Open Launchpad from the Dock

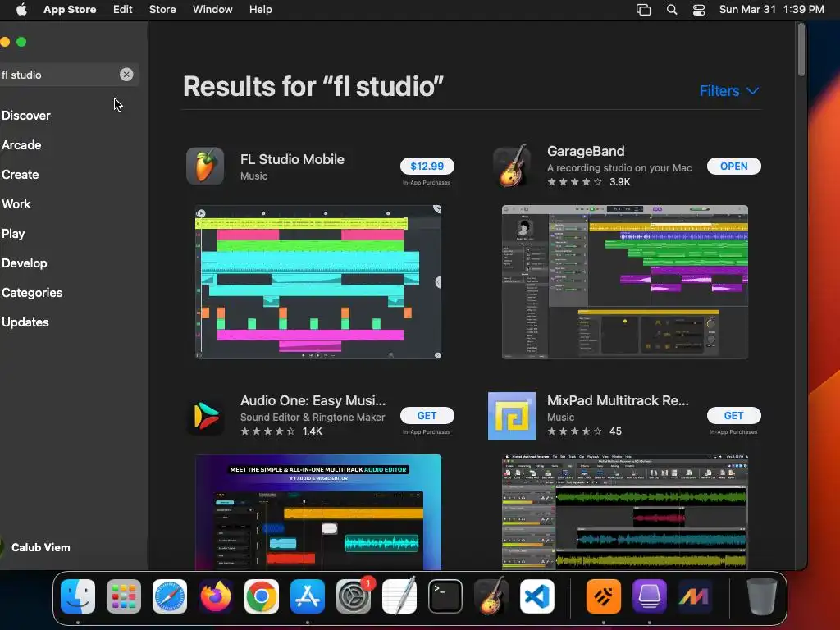[124, 596]
